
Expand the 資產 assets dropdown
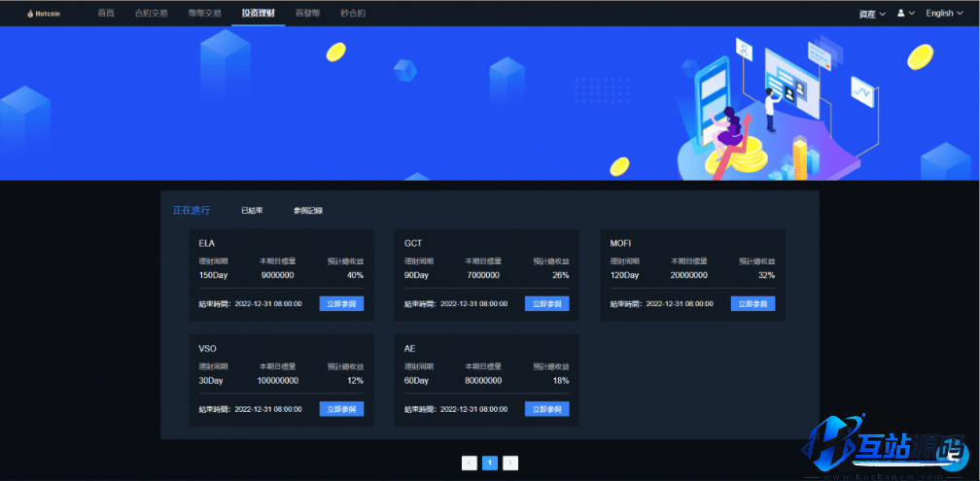point(872,14)
